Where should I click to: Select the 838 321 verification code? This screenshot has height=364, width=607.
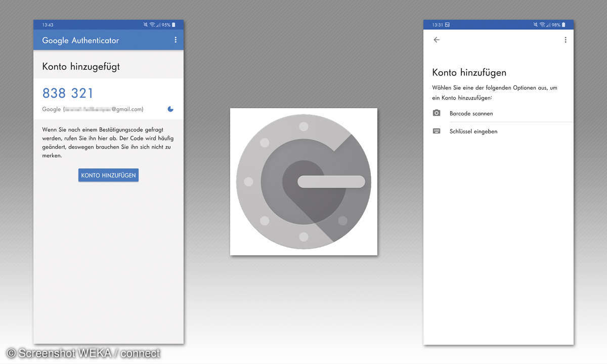[x=68, y=93]
